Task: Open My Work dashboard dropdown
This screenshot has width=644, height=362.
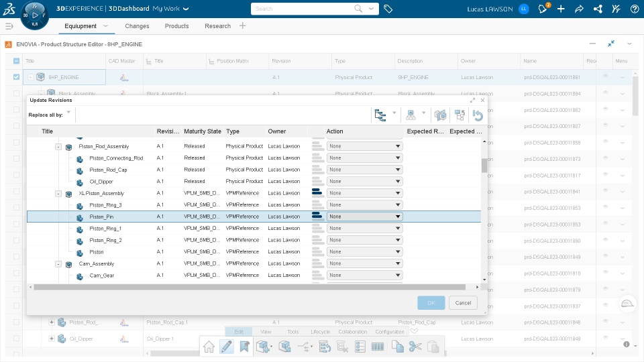Action: (x=186, y=9)
